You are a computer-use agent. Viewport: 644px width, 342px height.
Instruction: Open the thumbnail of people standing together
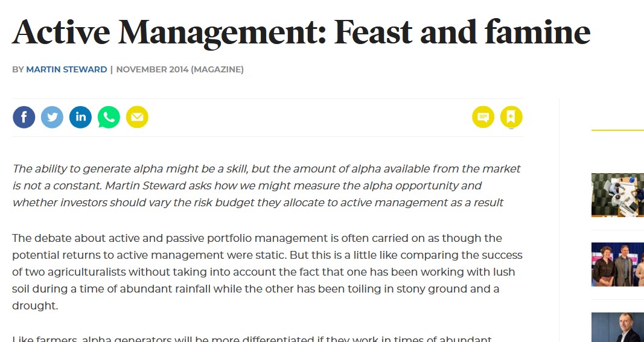click(x=617, y=264)
